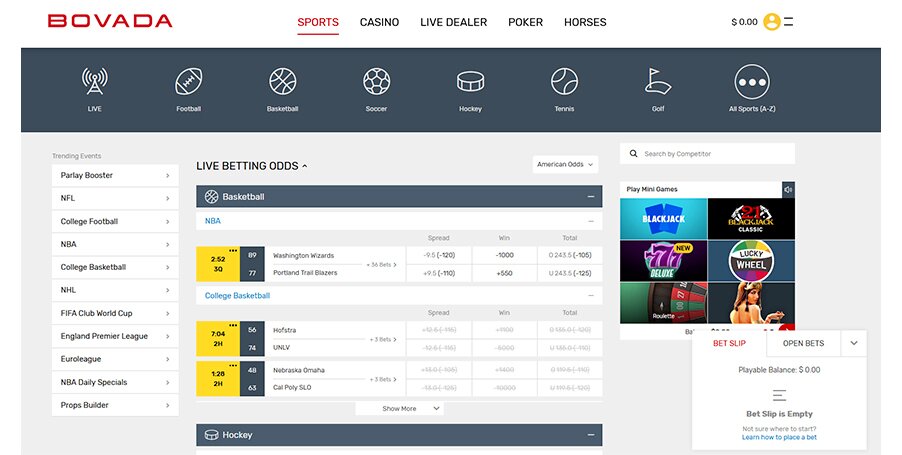Bet Wizards spread -9.5 (-120)
The width and height of the screenshot is (902, 455).
438,255
